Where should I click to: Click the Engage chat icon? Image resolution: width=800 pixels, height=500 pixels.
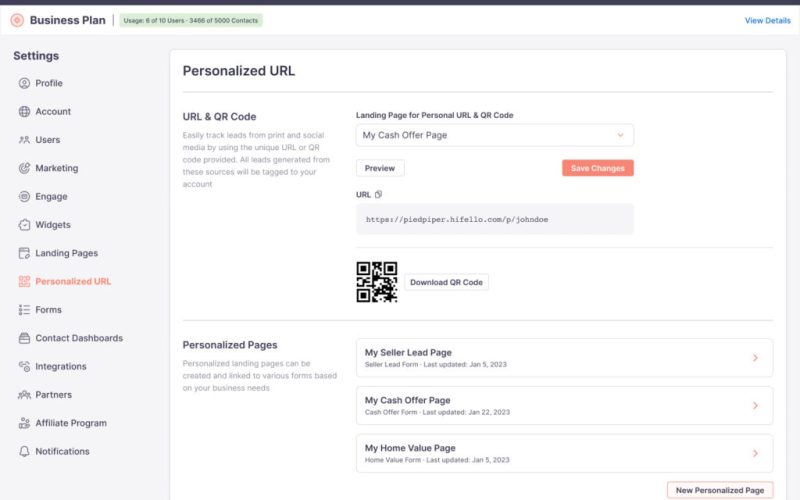(24, 197)
